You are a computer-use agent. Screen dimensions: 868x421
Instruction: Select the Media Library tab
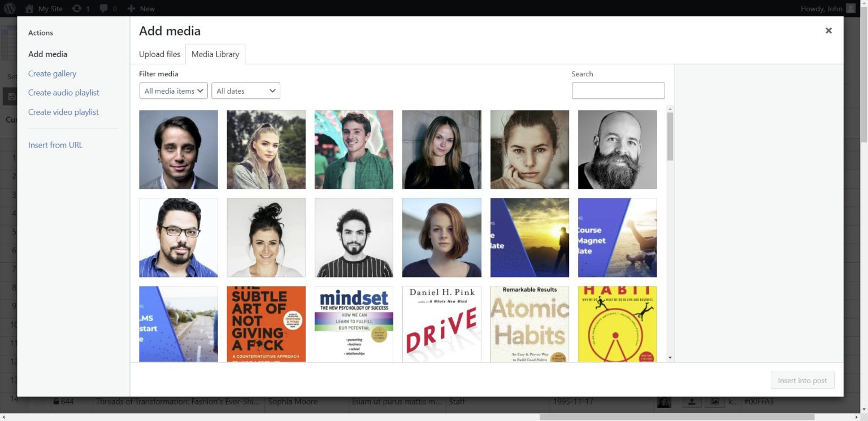pos(215,54)
